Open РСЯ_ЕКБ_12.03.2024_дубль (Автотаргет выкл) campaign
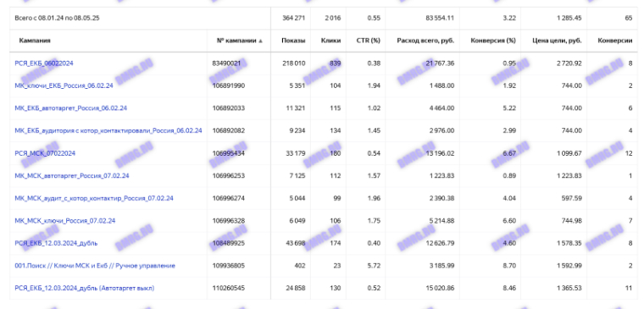 coord(85,288)
